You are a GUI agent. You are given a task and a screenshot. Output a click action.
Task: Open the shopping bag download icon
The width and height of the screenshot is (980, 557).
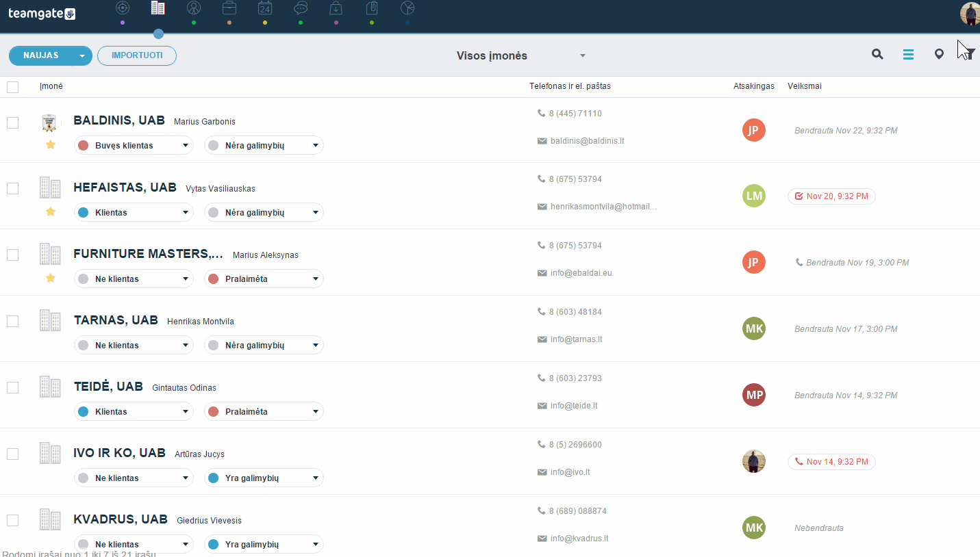[x=336, y=8]
